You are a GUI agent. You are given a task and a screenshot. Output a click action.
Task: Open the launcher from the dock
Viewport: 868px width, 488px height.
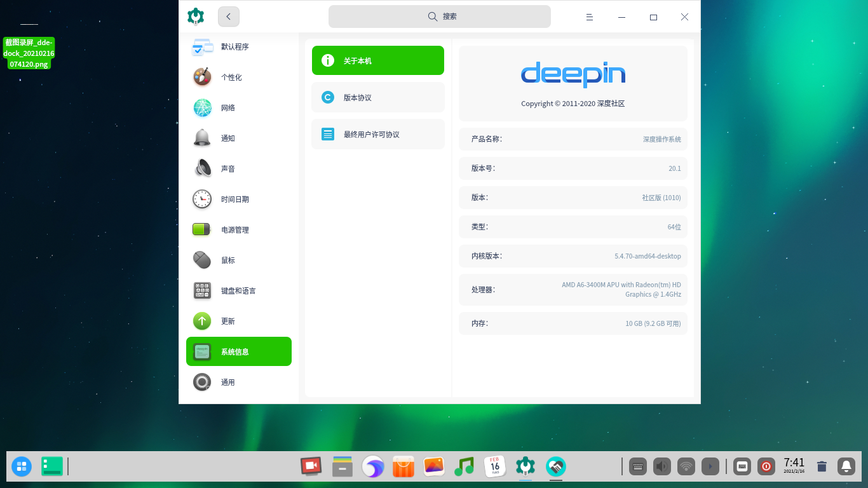(x=22, y=467)
